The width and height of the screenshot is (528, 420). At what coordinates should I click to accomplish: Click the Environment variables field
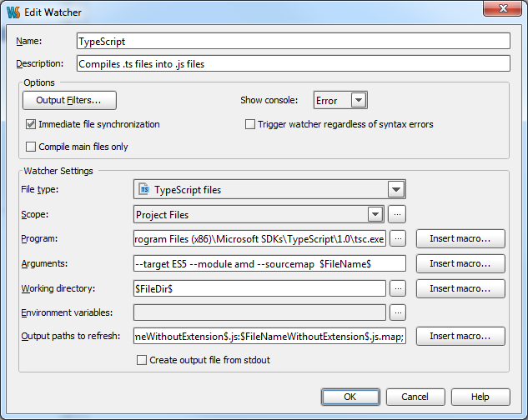259,312
